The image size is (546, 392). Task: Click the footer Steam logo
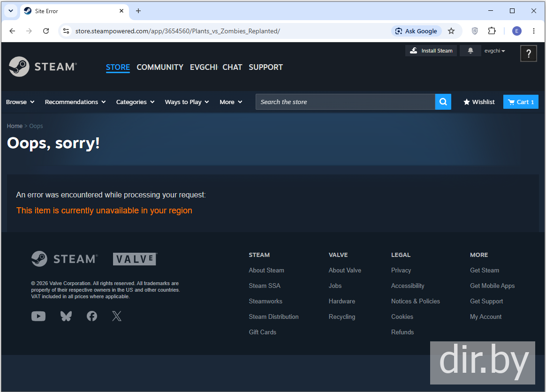tap(64, 259)
